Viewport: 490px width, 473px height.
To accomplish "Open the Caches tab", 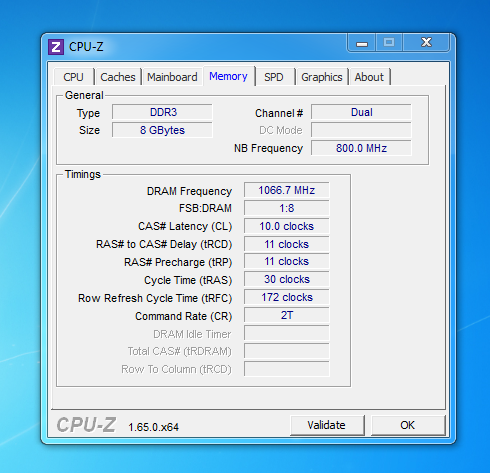I will [118, 77].
